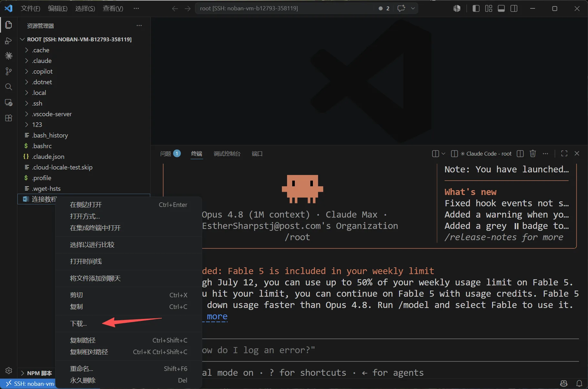Click the VS Code logo icon

[x=8, y=8]
